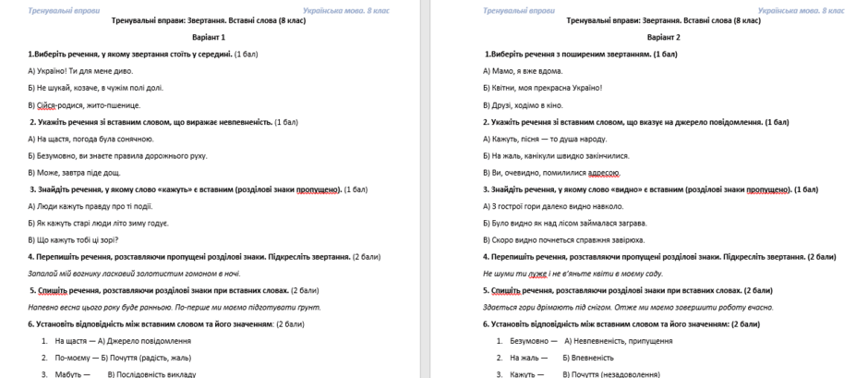Click the sentence 'Напевно весна цього року буде ранньою'
The image size is (868, 378).
coord(101,308)
